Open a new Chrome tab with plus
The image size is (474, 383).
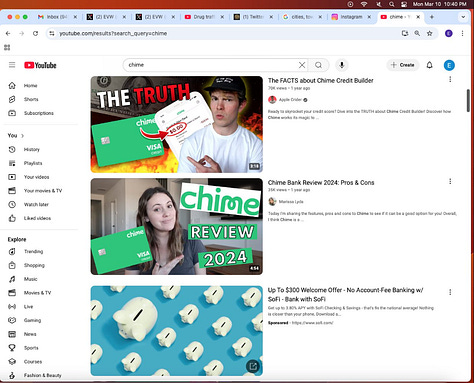click(x=432, y=17)
